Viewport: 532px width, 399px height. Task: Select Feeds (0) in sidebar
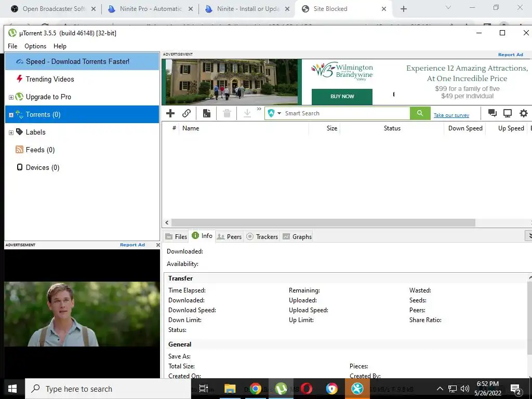82,150
